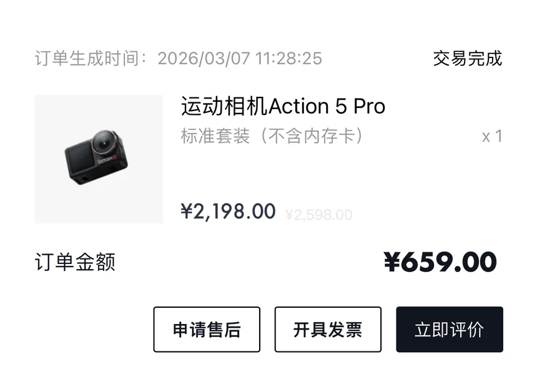Viewport: 537px width, 392px height.
Task: Tap 立即评价 to review the order
Action: coord(449,330)
